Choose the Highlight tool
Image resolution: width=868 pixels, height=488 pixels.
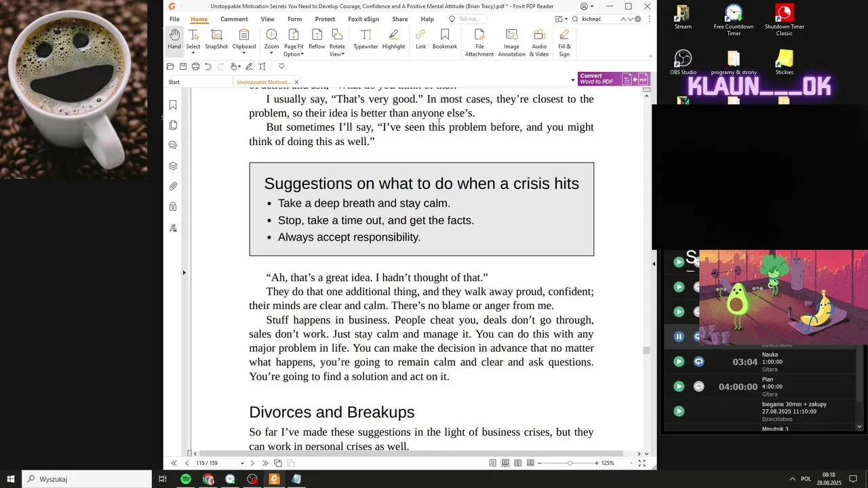point(393,39)
